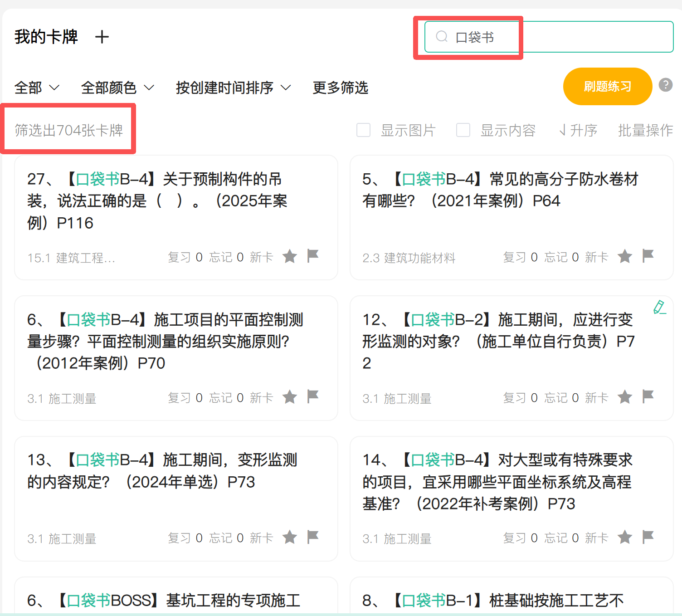The width and height of the screenshot is (682, 616).
Task: Open card 6 about 平面控制测量步骤
Action: [176, 358]
